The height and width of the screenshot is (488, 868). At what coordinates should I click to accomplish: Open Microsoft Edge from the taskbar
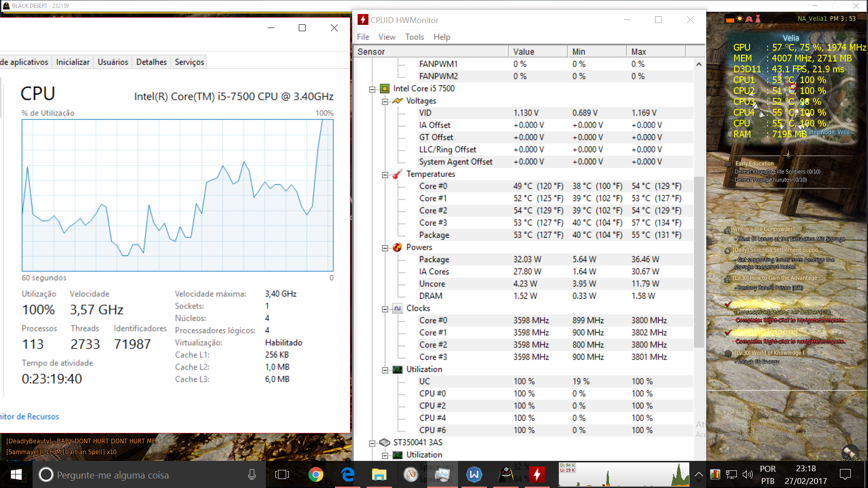(348, 474)
